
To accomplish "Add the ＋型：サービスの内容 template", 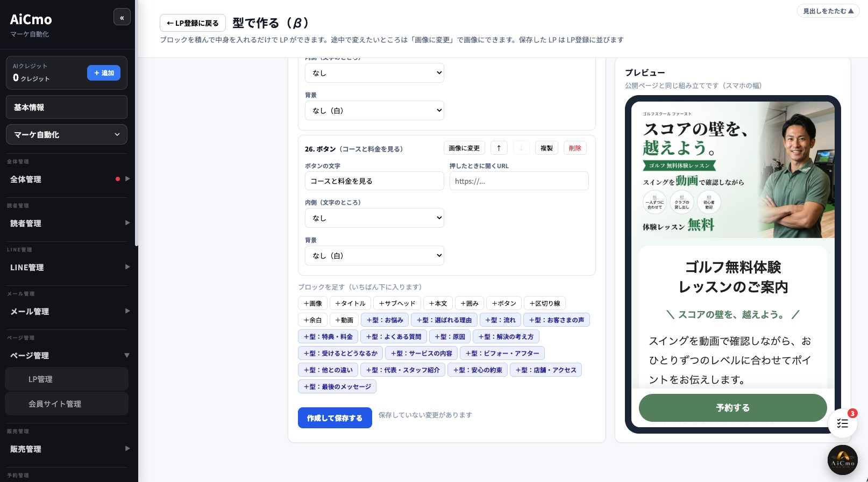I will click(x=422, y=354).
